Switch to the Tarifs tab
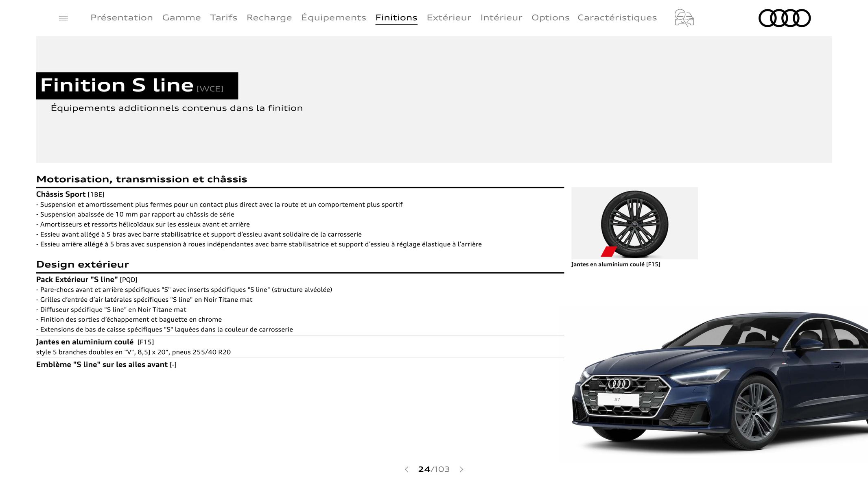Viewport: 868px width, 488px height. click(x=224, y=17)
